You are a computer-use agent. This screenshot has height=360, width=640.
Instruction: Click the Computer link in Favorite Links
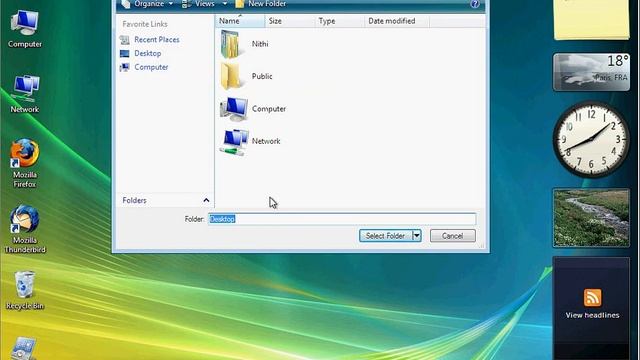pos(151,67)
